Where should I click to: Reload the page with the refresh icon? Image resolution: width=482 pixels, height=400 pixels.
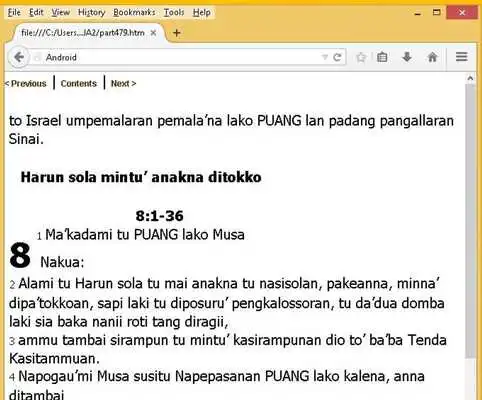[x=337, y=57]
